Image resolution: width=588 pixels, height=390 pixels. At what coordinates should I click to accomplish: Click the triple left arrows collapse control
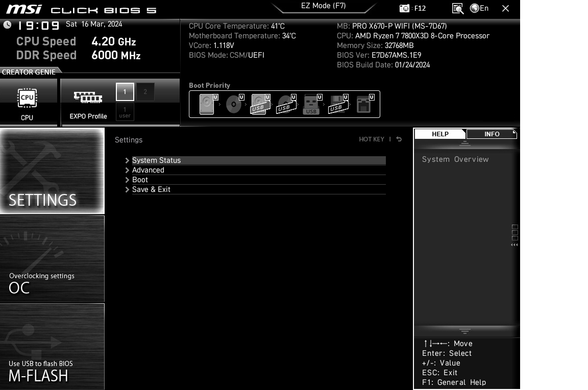514,245
